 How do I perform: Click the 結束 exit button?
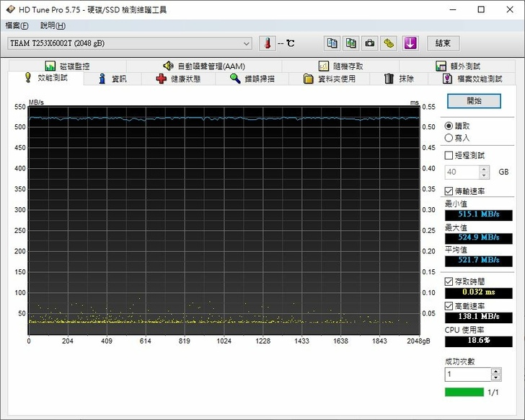[443, 43]
